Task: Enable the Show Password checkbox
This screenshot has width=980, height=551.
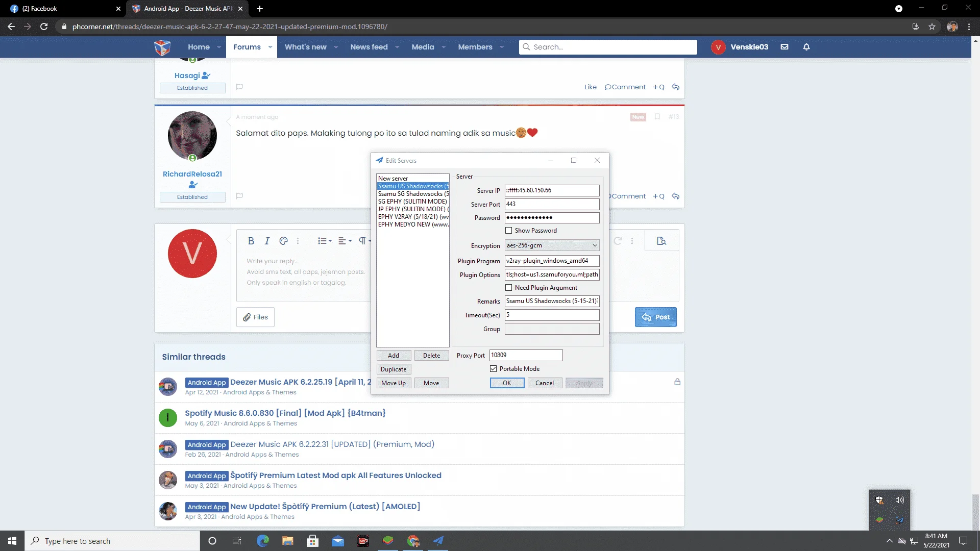Action: point(508,231)
